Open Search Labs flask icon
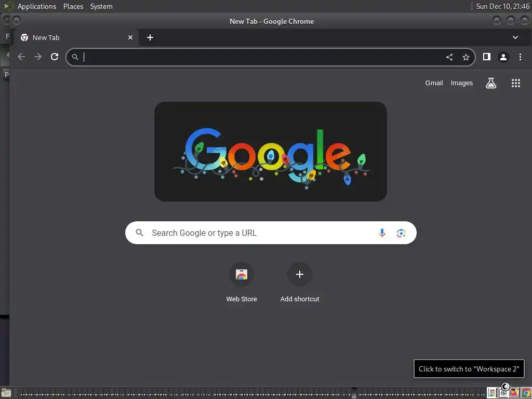This screenshot has height=399, width=532. point(490,83)
